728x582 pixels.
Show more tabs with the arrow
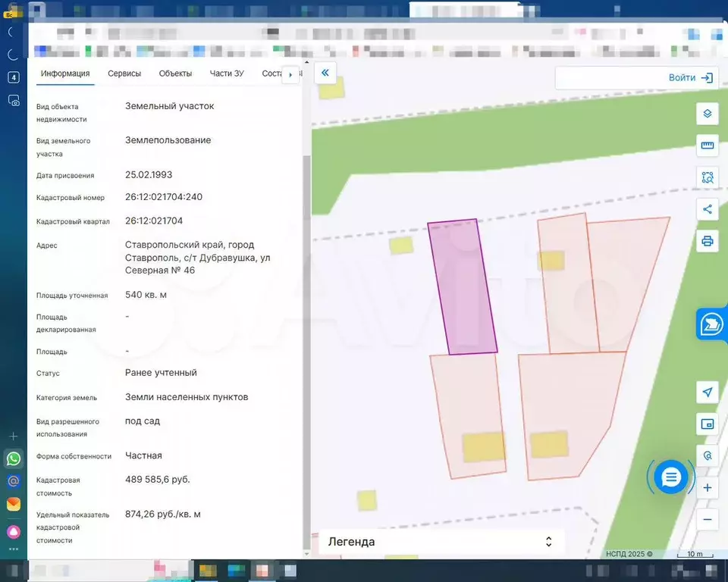[x=290, y=74]
